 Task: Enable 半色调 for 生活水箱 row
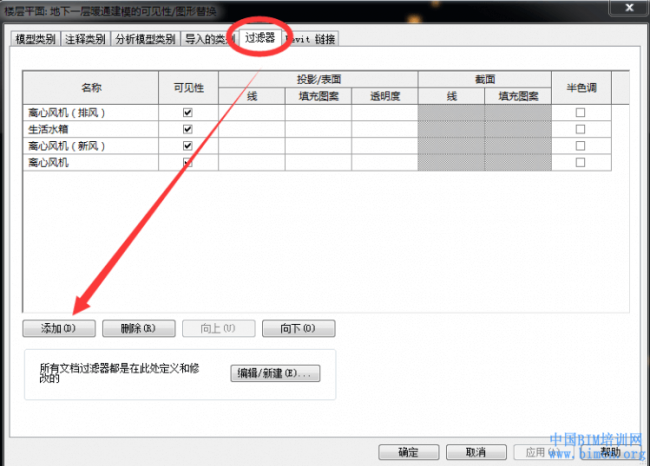tap(580, 129)
